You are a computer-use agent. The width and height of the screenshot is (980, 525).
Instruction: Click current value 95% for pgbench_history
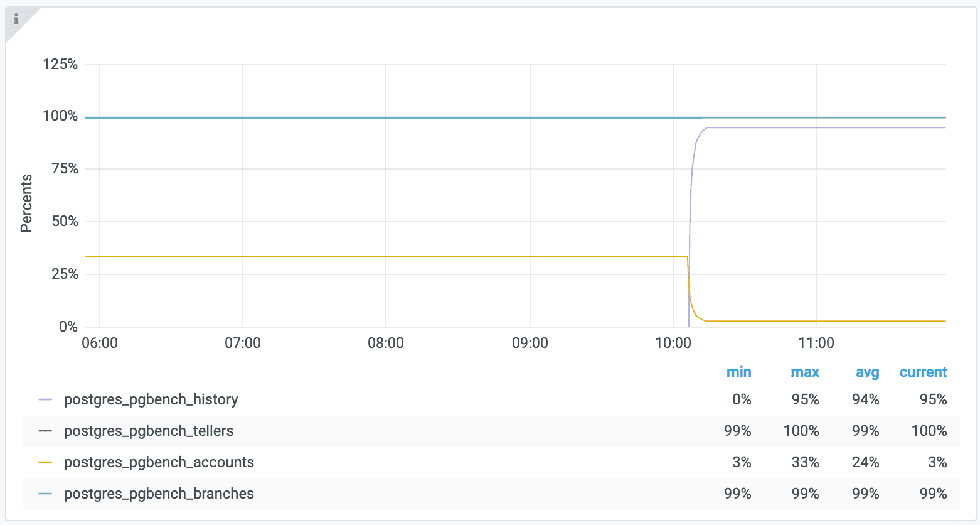933,400
